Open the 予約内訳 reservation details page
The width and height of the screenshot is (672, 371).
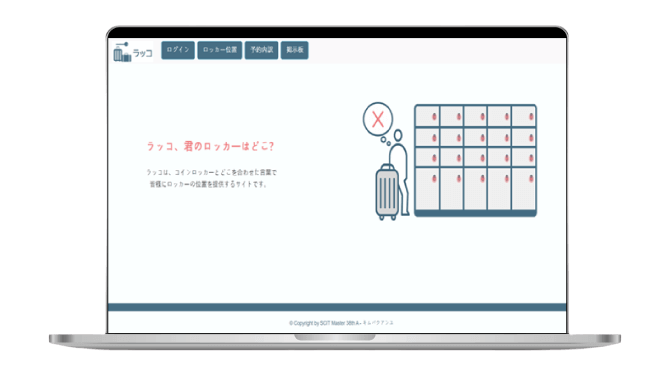pyautogui.click(x=261, y=50)
